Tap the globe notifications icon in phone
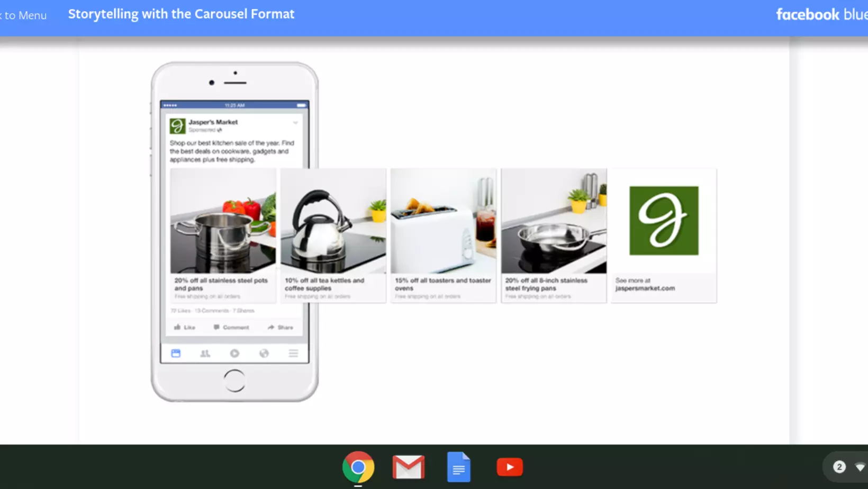868x489 pixels. (264, 354)
